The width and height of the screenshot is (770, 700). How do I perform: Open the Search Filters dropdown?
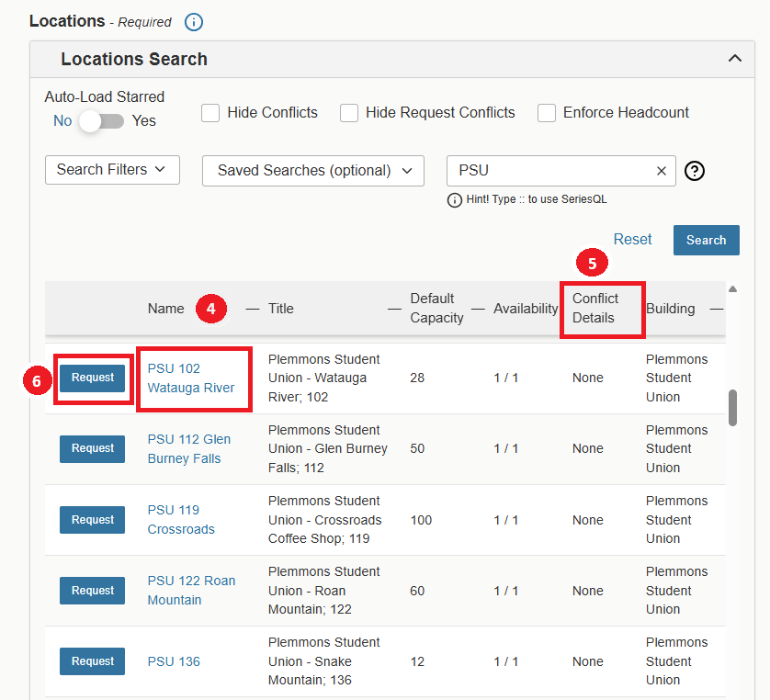[112, 170]
